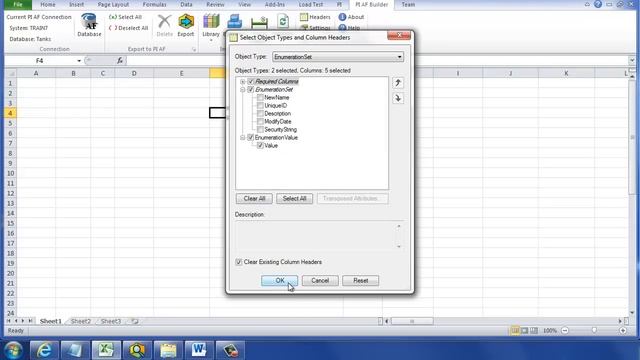The width and height of the screenshot is (640, 360).
Task: Move selected column up with arrow
Action: [398, 83]
